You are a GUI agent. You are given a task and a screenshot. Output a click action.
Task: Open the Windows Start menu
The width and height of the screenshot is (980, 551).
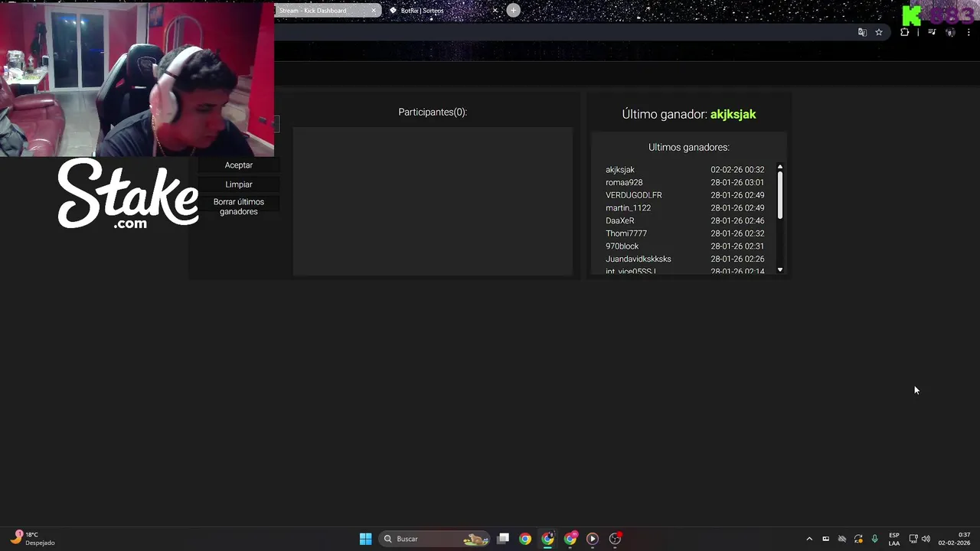[x=365, y=539]
